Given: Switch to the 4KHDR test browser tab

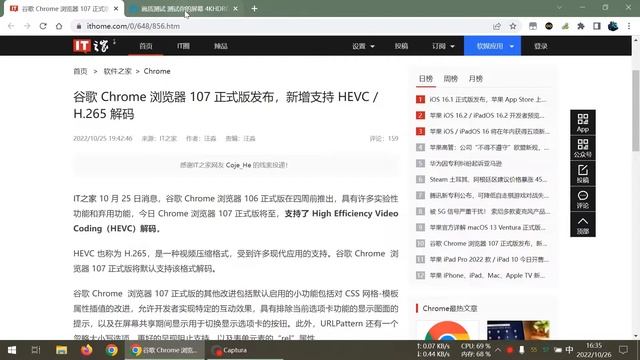Looking at the screenshot, I should pyautogui.click(x=184, y=9).
